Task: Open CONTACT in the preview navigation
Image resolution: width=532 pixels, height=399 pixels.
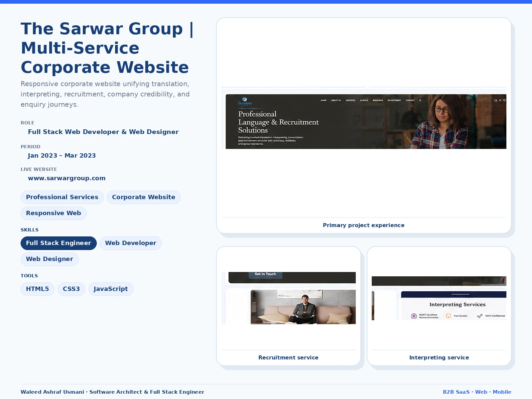Action: coord(410,100)
